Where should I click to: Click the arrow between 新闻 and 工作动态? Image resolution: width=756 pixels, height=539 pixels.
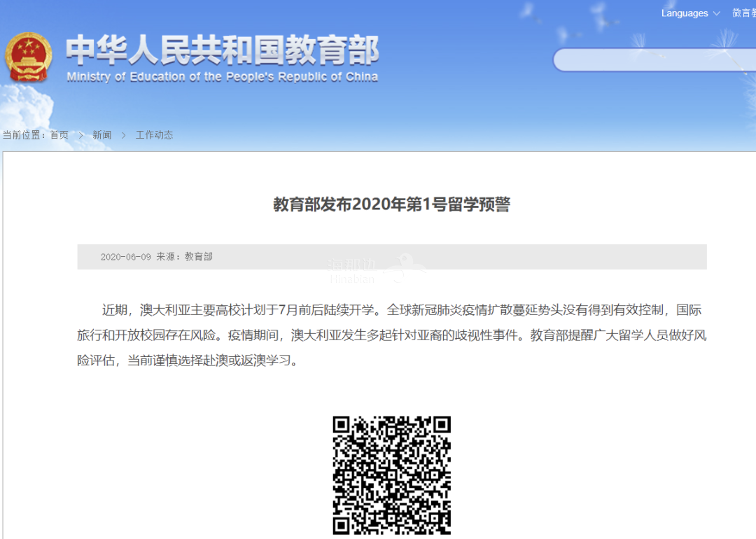coord(123,135)
